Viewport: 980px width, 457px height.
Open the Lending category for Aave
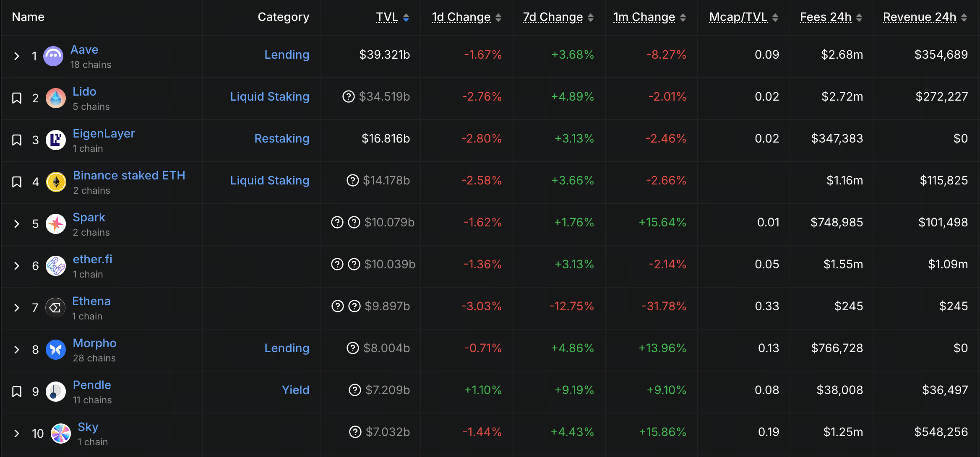287,55
